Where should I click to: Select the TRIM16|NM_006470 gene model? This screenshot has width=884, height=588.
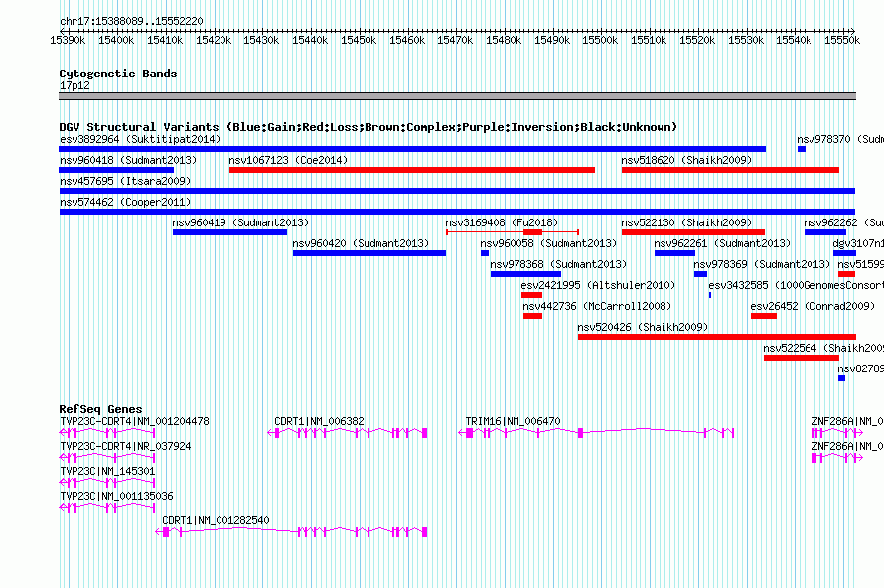[x=596, y=433]
